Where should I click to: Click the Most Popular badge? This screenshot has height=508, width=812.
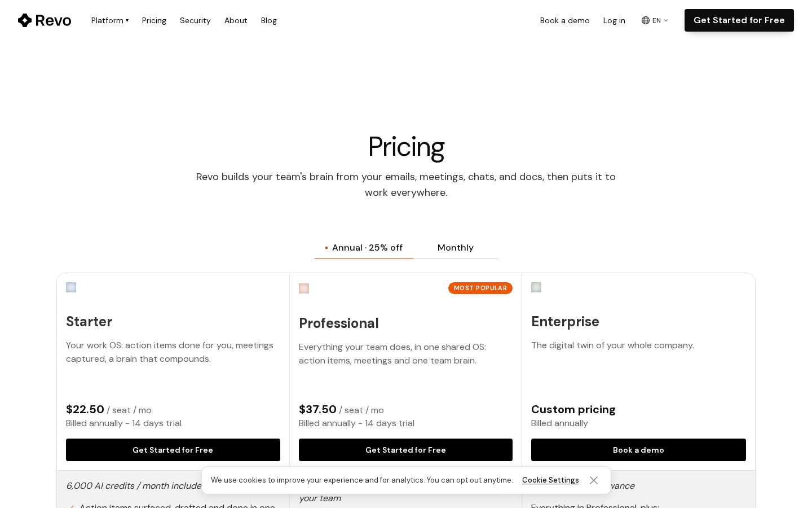coord(480,288)
